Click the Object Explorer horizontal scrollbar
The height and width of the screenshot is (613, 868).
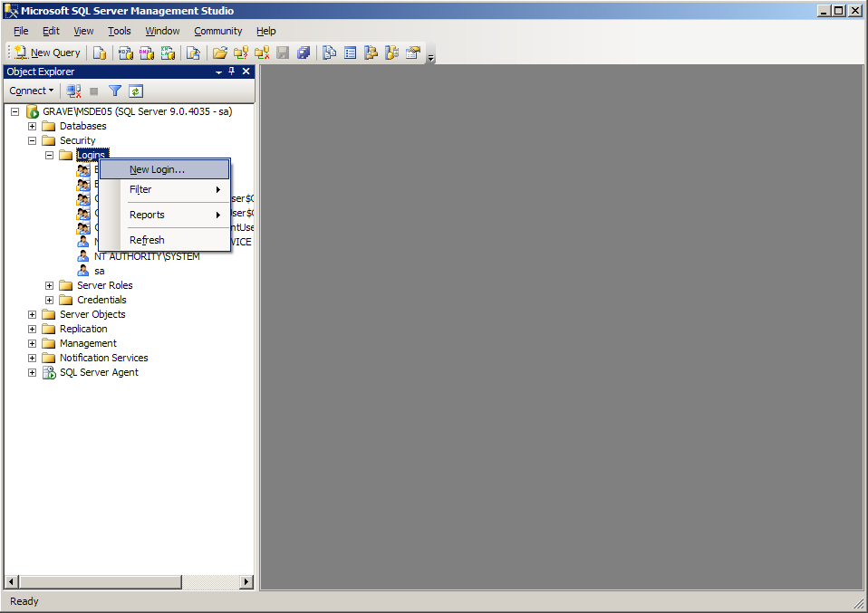coord(129,581)
